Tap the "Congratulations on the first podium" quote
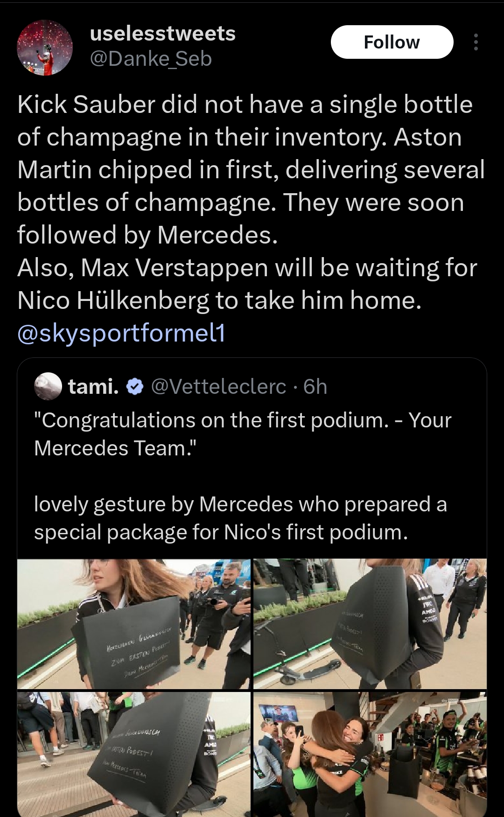 tap(243, 434)
